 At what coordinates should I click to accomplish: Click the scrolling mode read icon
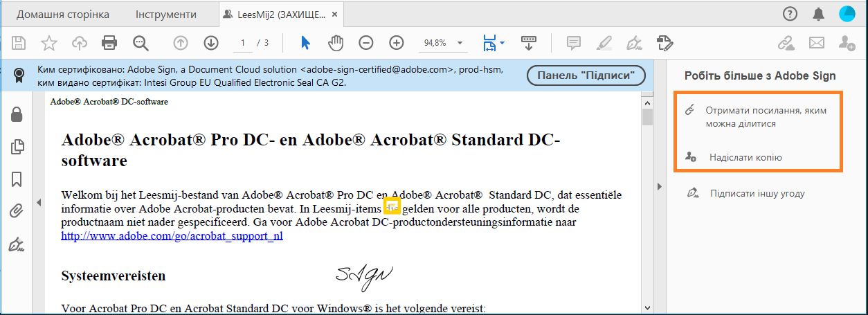(x=529, y=43)
